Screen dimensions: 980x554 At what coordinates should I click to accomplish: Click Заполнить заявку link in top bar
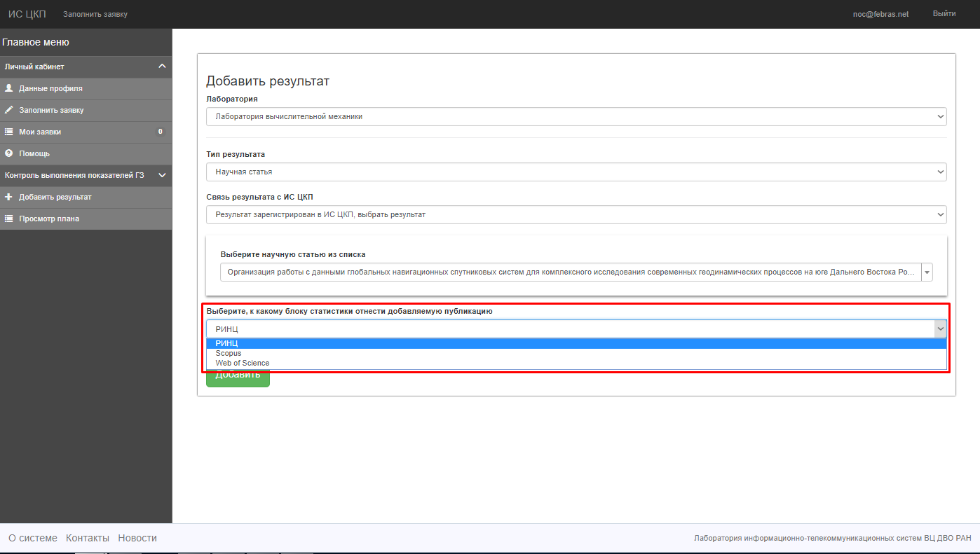pyautogui.click(x=95, y=14)
